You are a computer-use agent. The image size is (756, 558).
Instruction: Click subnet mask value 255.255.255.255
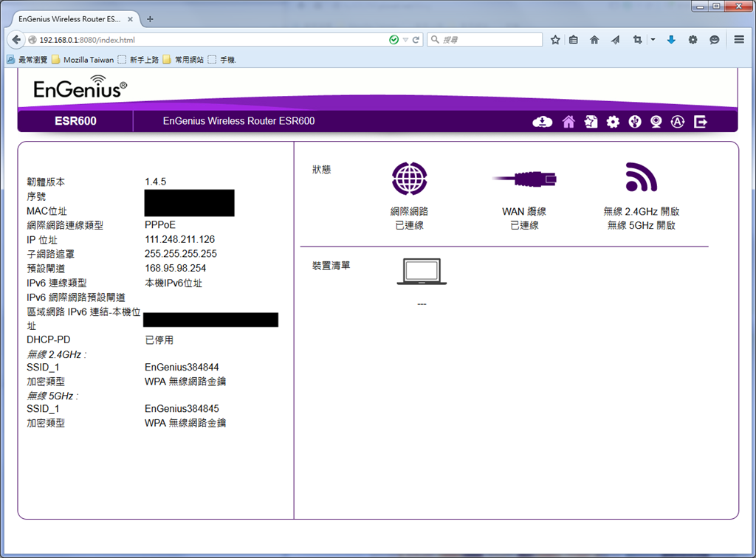pyautogui.click(x=181, y=254)
